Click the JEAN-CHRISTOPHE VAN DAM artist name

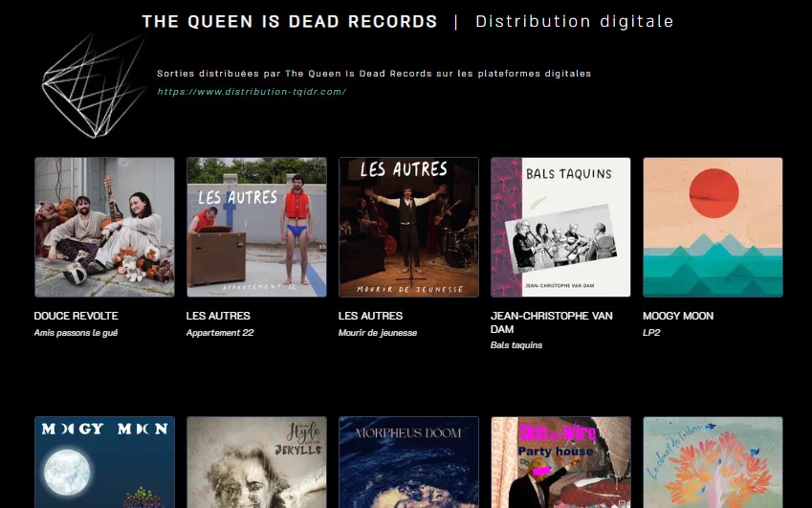click(x=552, y=322)
